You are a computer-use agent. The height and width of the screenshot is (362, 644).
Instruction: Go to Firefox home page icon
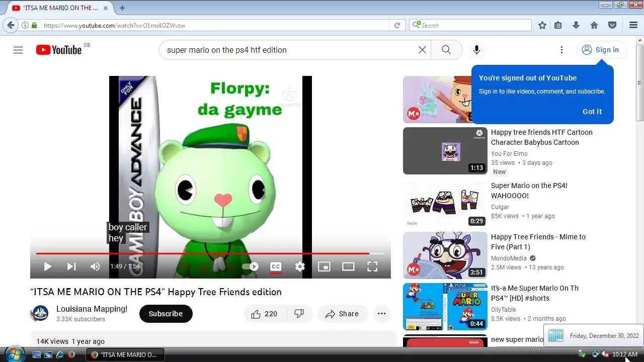tap(594, 25)
